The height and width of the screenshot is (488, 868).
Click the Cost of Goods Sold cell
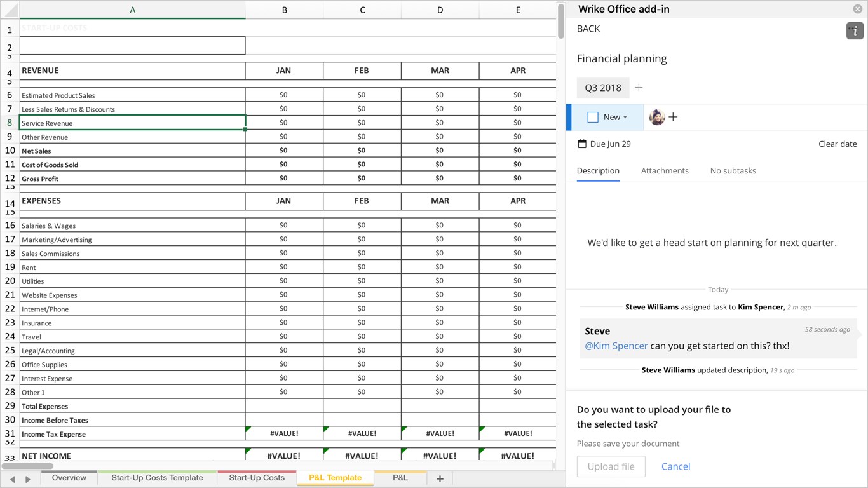pyautogui.click(x=132, y=165)
